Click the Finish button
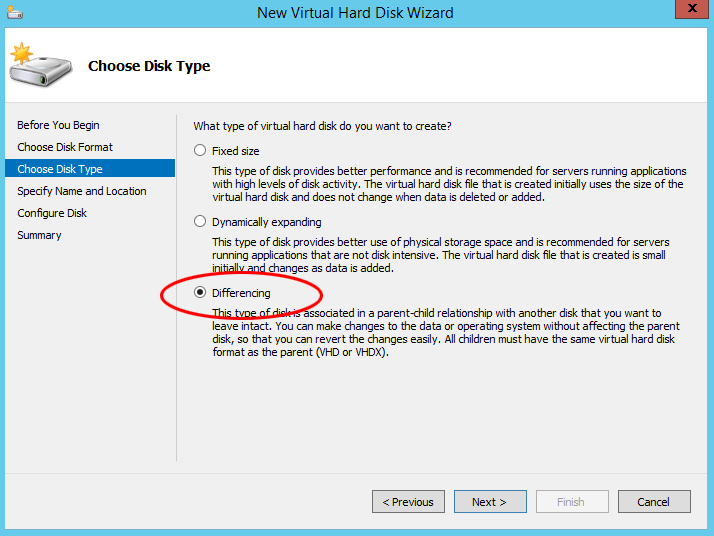The width and height of the screenshot is (714, 536). [x=572, y=502]
